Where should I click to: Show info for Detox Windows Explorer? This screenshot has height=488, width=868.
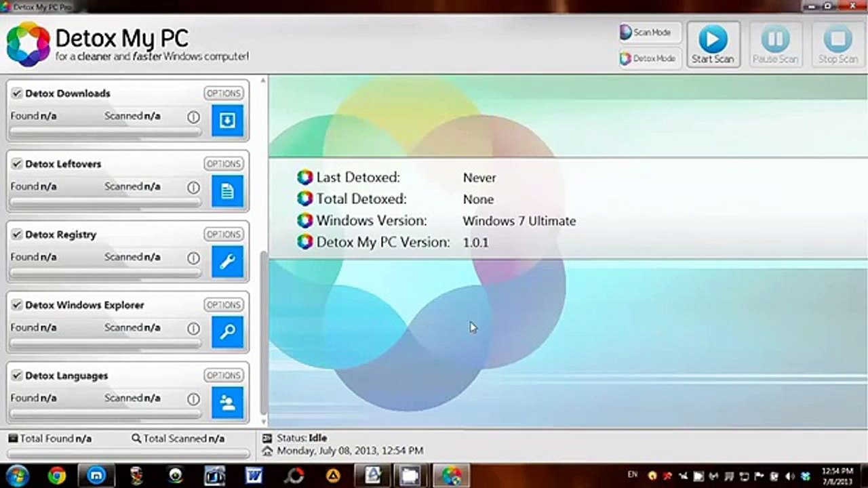[x=193, y=328]
